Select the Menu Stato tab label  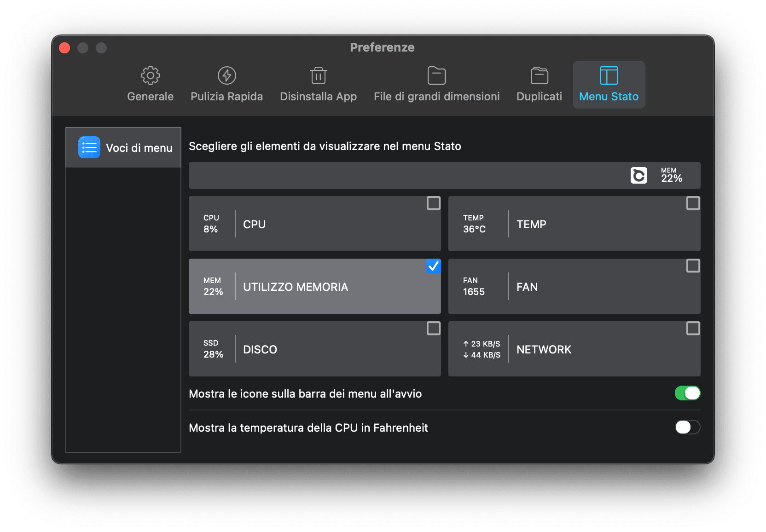tap(609, 97)
